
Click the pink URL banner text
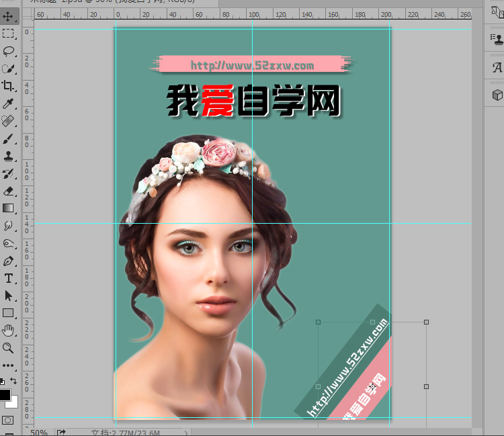(x=252, y=66)
